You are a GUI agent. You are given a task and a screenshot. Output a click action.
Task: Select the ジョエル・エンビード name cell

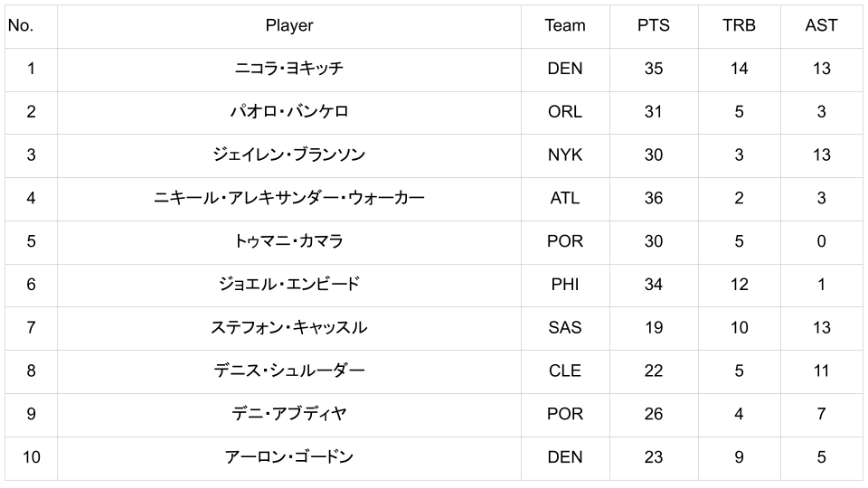tap(289, 285)
